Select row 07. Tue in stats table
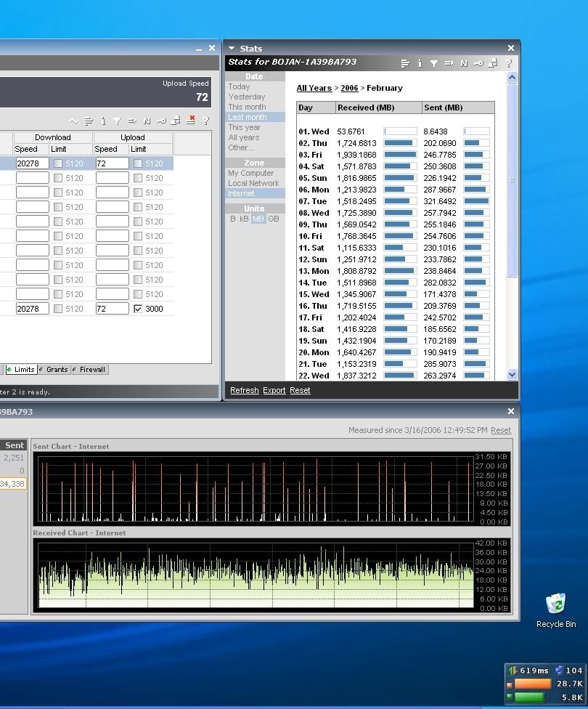This screenshot has width=588, height=709. pyautogui.click(x=396, y=201)
